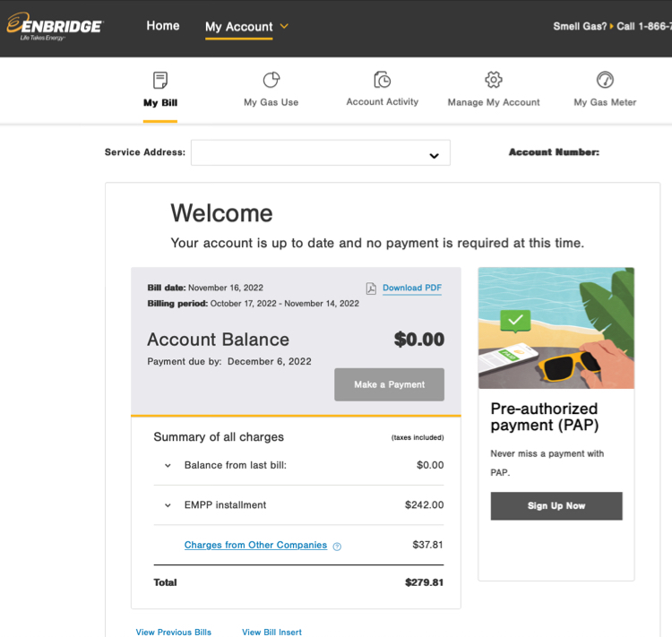Viewport: 672px width, 637px height.
Task: Open View Previous Bills link
Action: 174,633
